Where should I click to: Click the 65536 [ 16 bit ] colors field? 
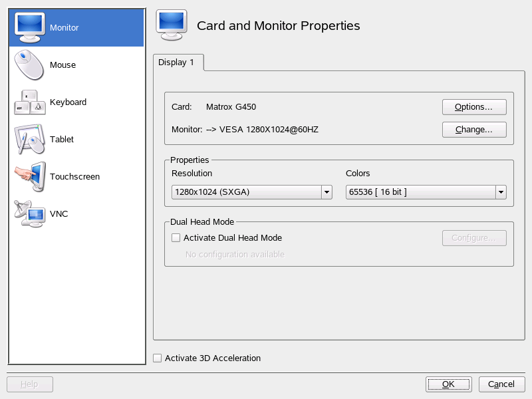coord(420,192)
